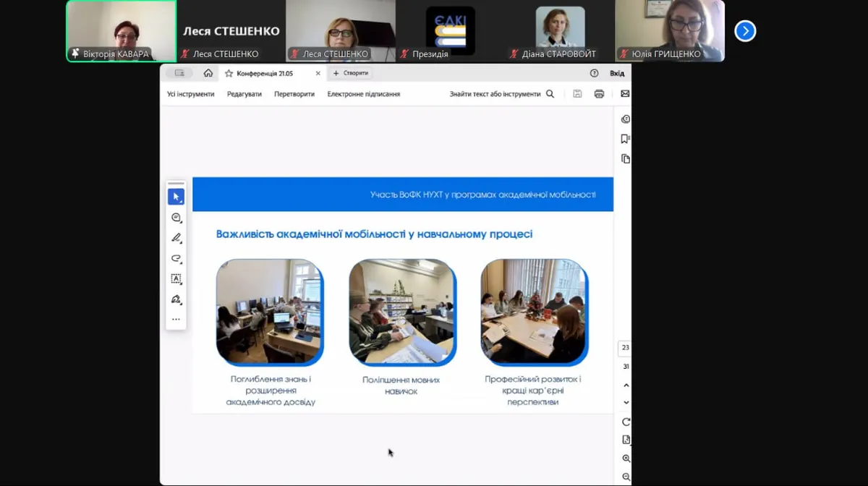Screen dimensions: 868x486
Task: Zoom out using the minus magnifier icon
Action: (x=626, y=477)
